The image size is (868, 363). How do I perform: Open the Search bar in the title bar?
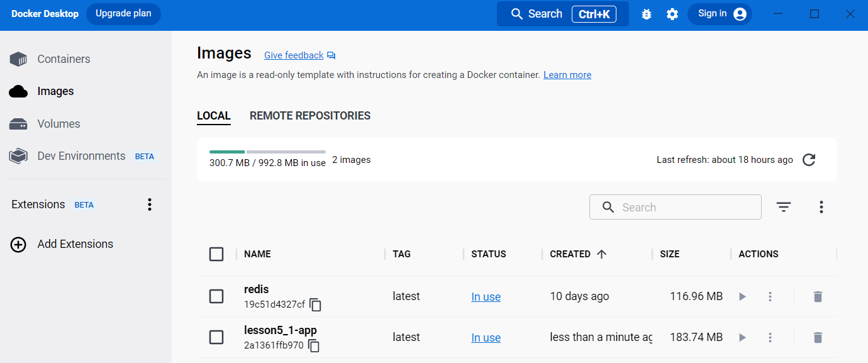562,14
